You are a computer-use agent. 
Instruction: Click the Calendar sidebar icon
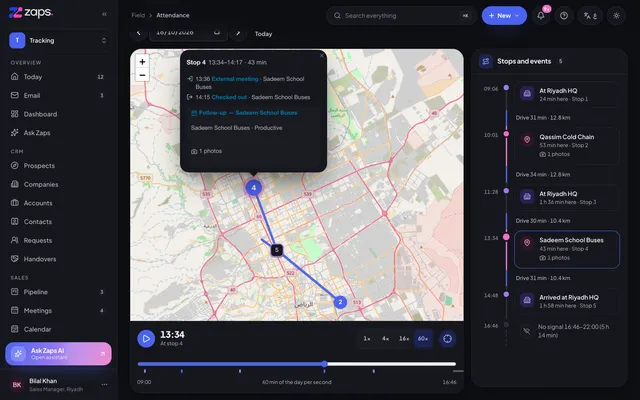pyautogui.click(x=15, y=329)
